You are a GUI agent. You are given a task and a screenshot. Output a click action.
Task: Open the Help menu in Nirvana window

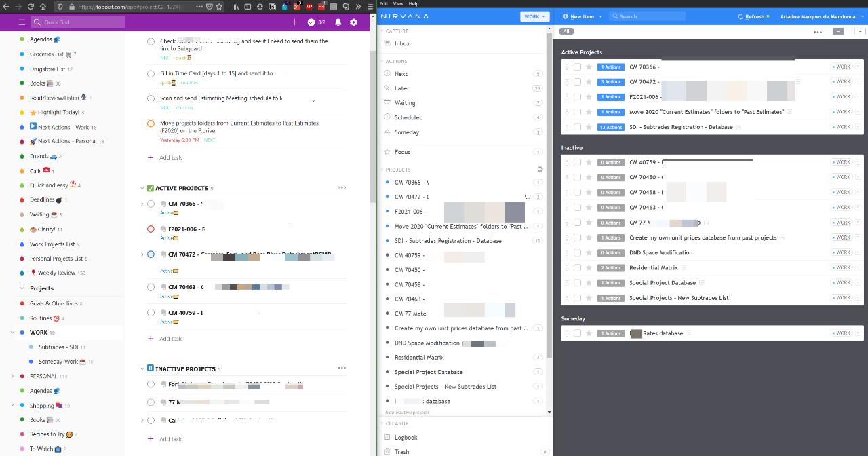point(413,3)
